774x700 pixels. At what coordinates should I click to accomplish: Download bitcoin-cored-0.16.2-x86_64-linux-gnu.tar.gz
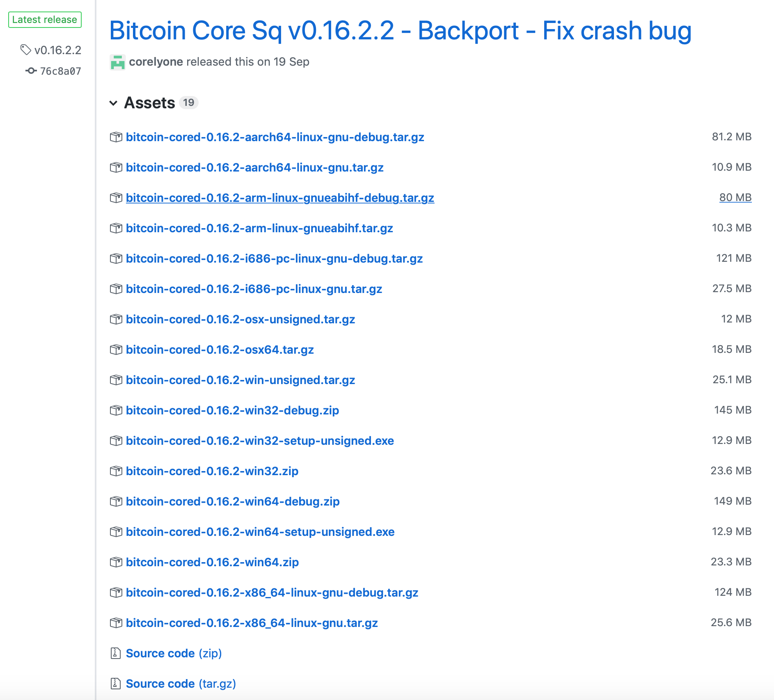click(252, 623)
